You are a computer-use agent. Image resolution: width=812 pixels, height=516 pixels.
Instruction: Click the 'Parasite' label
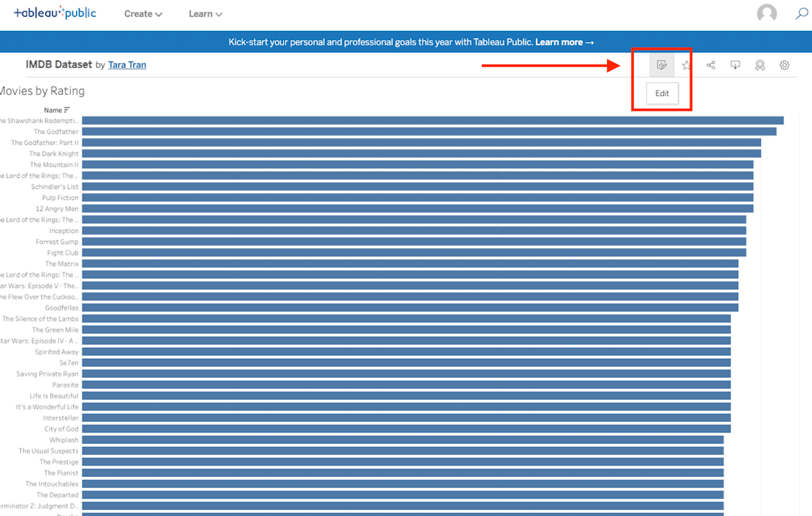click(65, 385)
